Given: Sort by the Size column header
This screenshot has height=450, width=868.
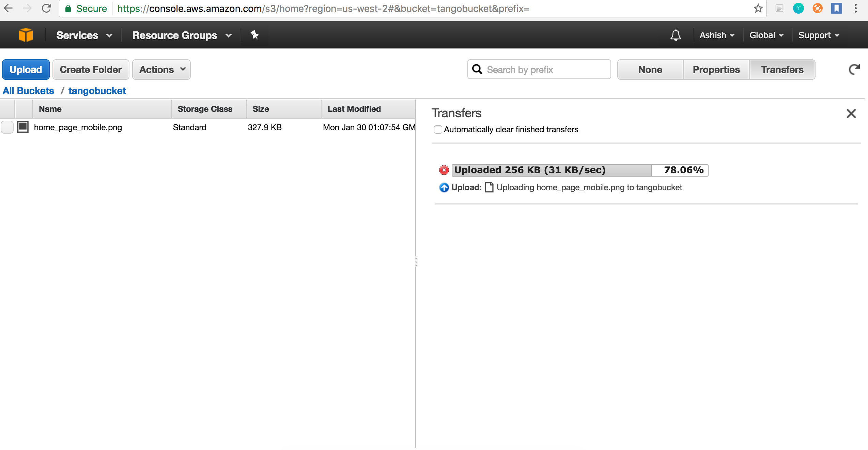Looking at the screenshot, I should click(284, 109).
